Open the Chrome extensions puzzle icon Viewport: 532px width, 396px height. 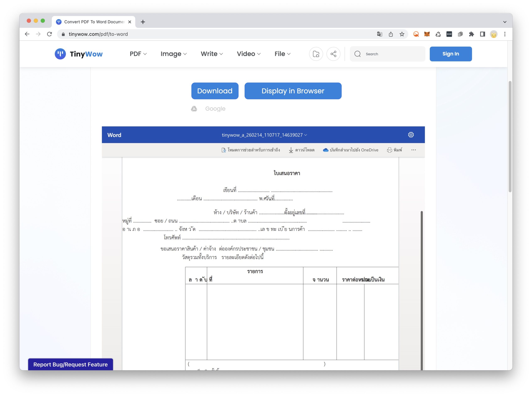coord(471,34)
